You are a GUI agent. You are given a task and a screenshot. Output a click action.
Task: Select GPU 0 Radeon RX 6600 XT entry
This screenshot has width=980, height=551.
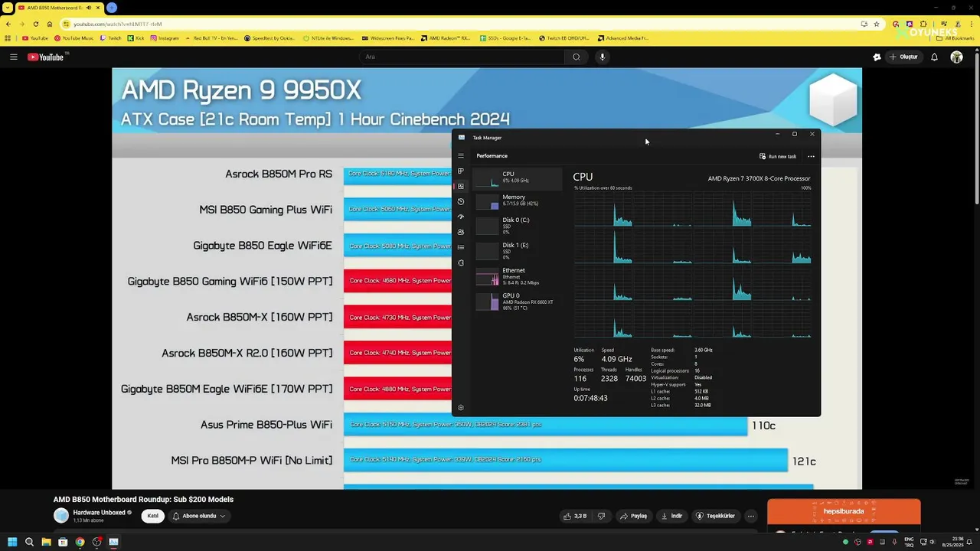pos(518,302)
